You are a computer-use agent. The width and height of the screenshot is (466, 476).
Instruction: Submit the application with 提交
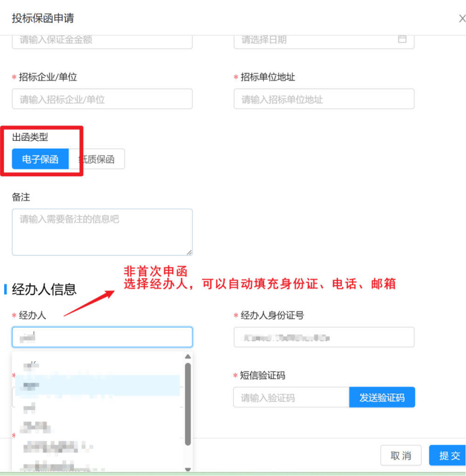(448, 455)
